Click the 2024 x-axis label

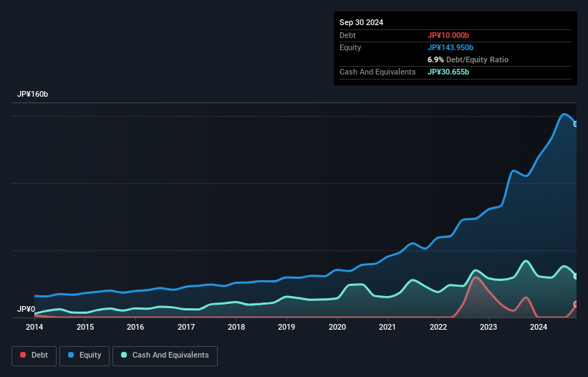(539, 328)
